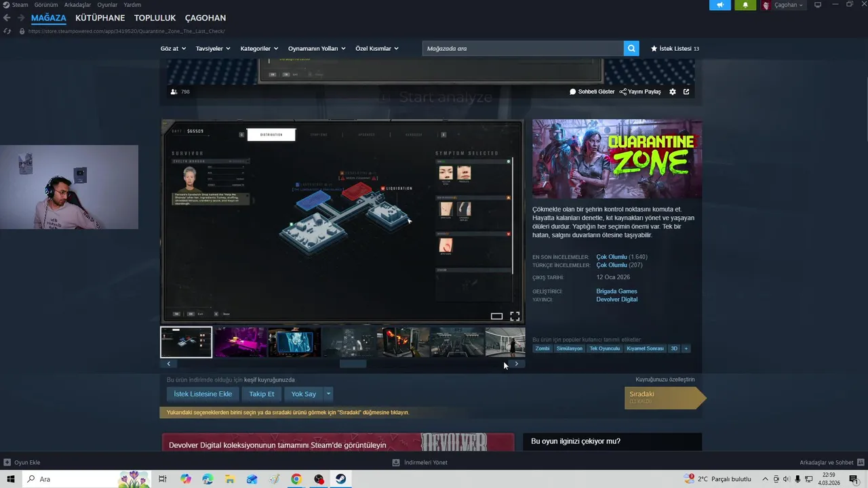Image resolution: width=868 pixels, height=488 pixels.
Task: Toggle fullscreen on screenshot viewer
Action: point(515,317)
